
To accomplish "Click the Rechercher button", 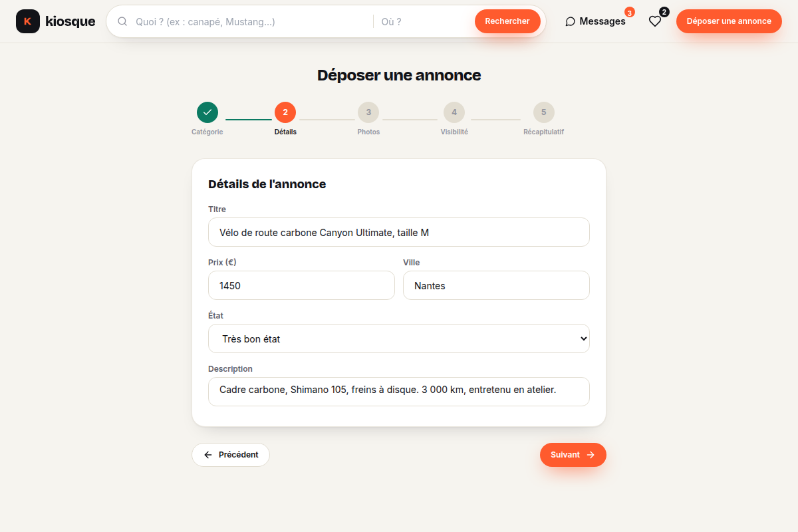I will click(507, 21).
